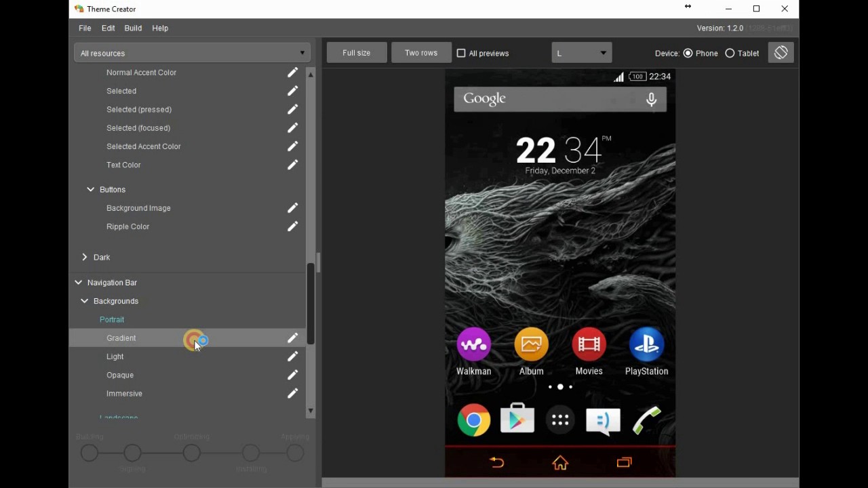
Task: Select the Immersive row
Action: [187, 393]
